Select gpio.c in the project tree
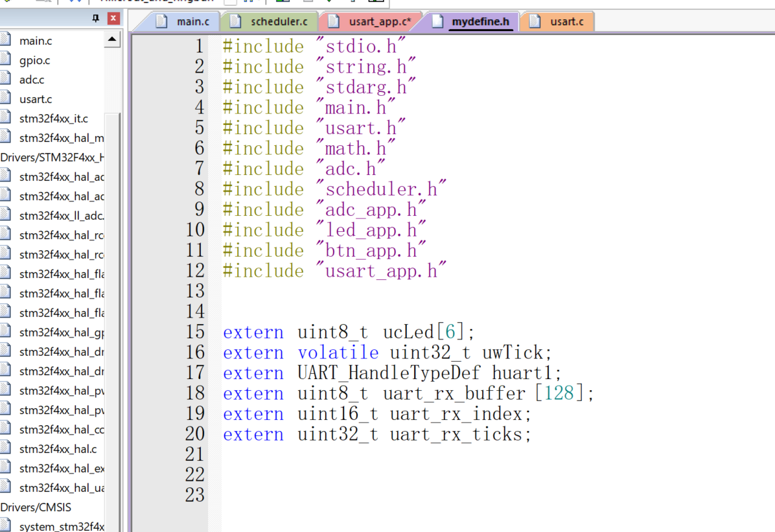The width and height of the screenshot is (775, 532). pos(34,60)
